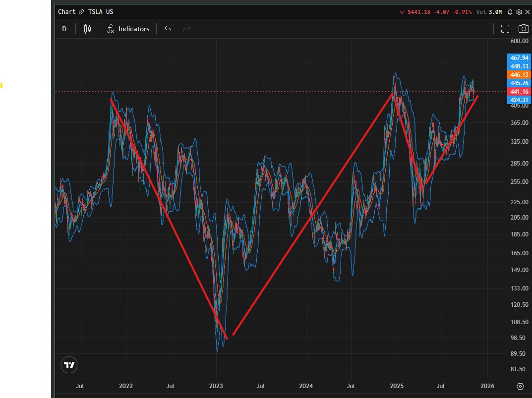This screenshot has height=398, width=532.
Task: Click the Vol 3.0M volume readout
Action: tap(489, 12)
